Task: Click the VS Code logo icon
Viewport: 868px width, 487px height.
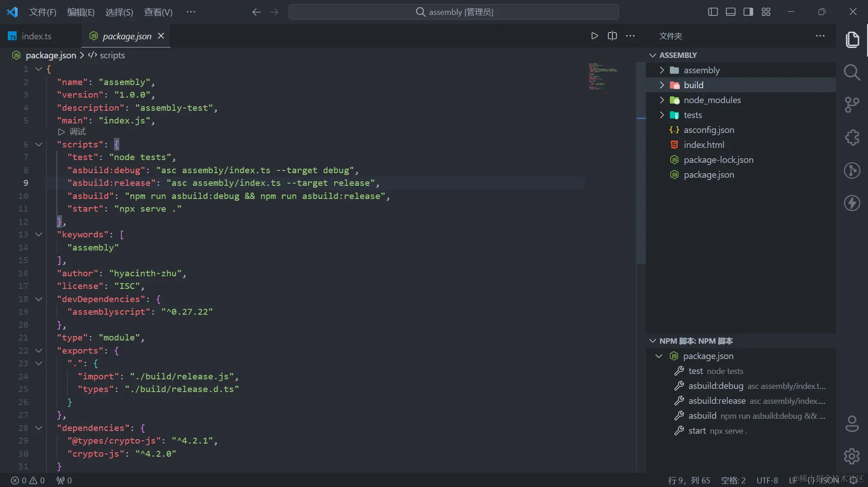Action: (x=12, y=12)
